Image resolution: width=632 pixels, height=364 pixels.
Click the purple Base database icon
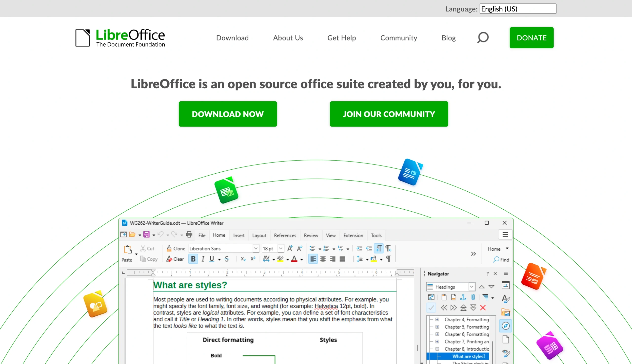click(x=550, y=346)
